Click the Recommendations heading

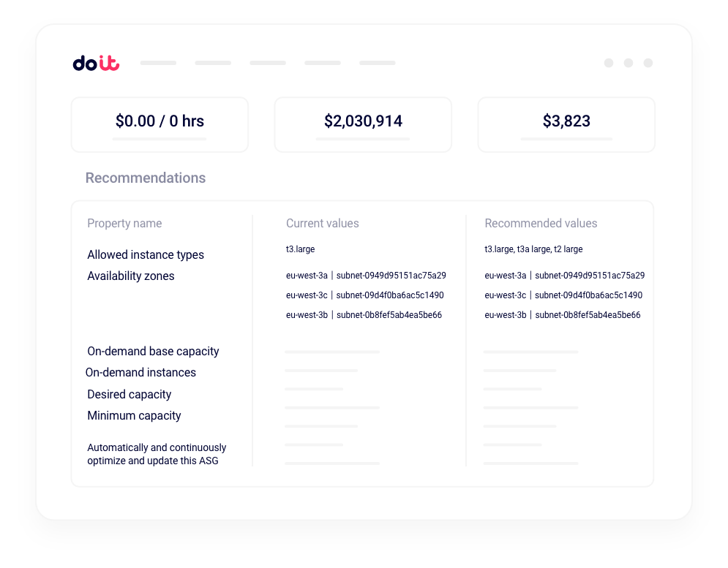(x=146, y=178)
